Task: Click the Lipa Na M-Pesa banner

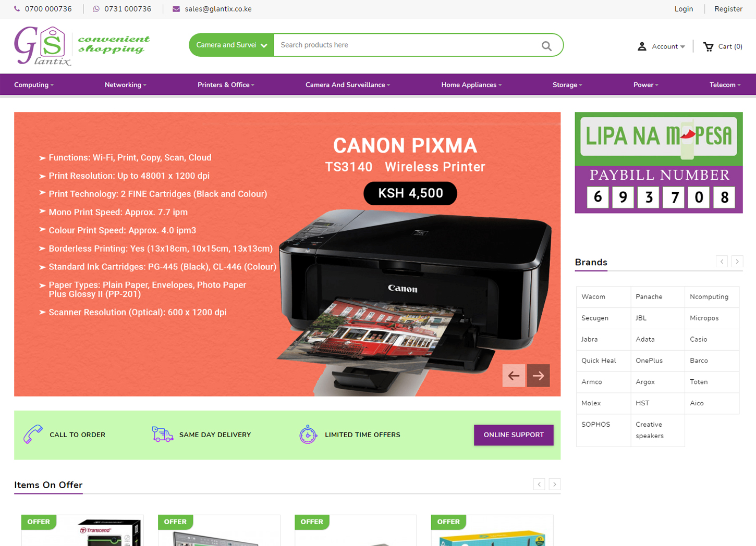Action: click(659, 163)
